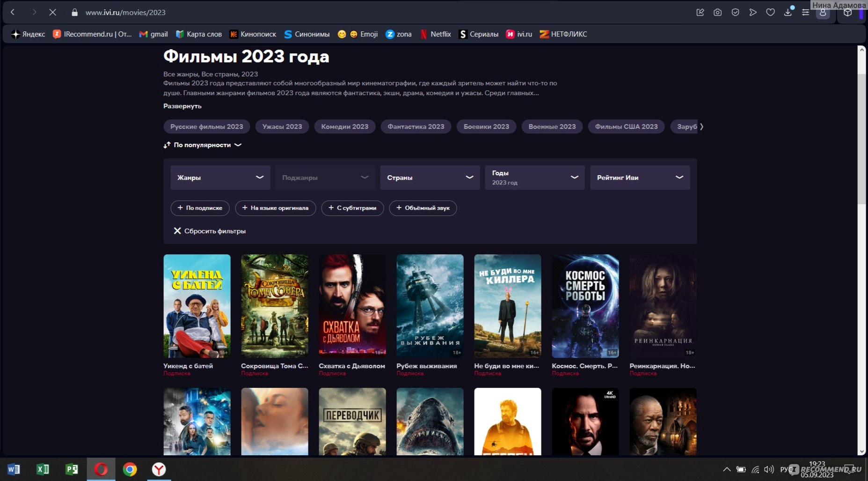Go back to the previous page
868x481 pixels.
pos(13,12)
